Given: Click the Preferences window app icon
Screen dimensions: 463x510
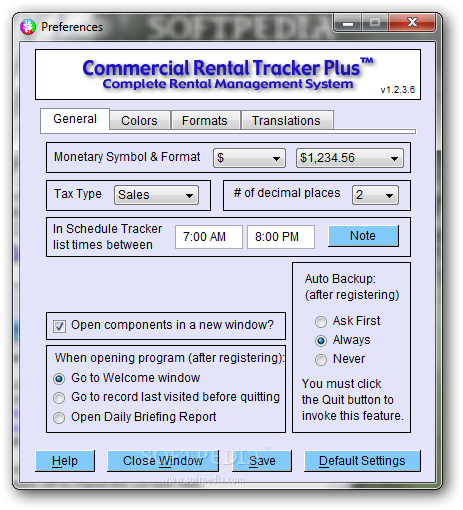Looking at the screenshot, I should 28,27.
